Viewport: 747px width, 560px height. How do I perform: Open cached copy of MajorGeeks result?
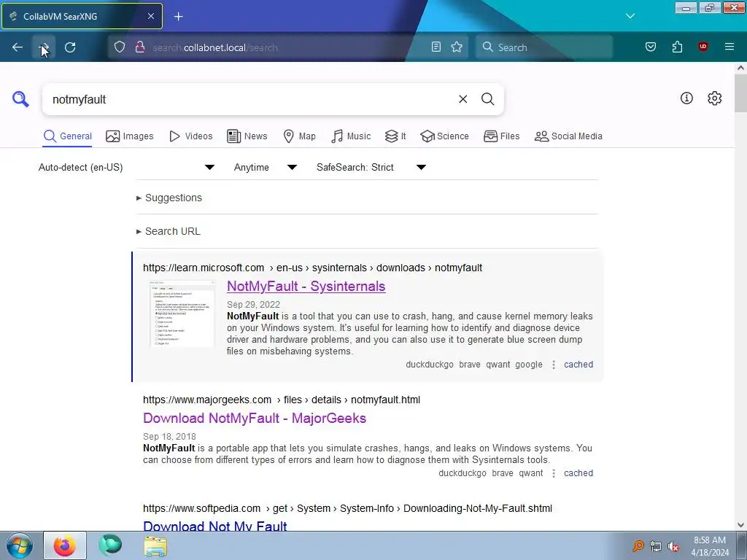point(578,473)
